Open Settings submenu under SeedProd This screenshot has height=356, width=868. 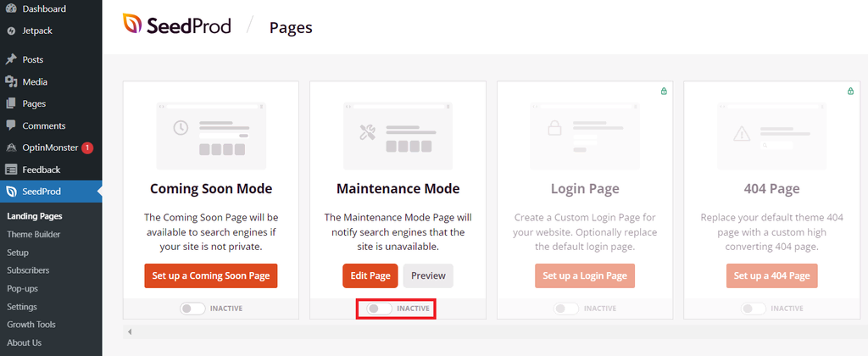tap(22, 307)
